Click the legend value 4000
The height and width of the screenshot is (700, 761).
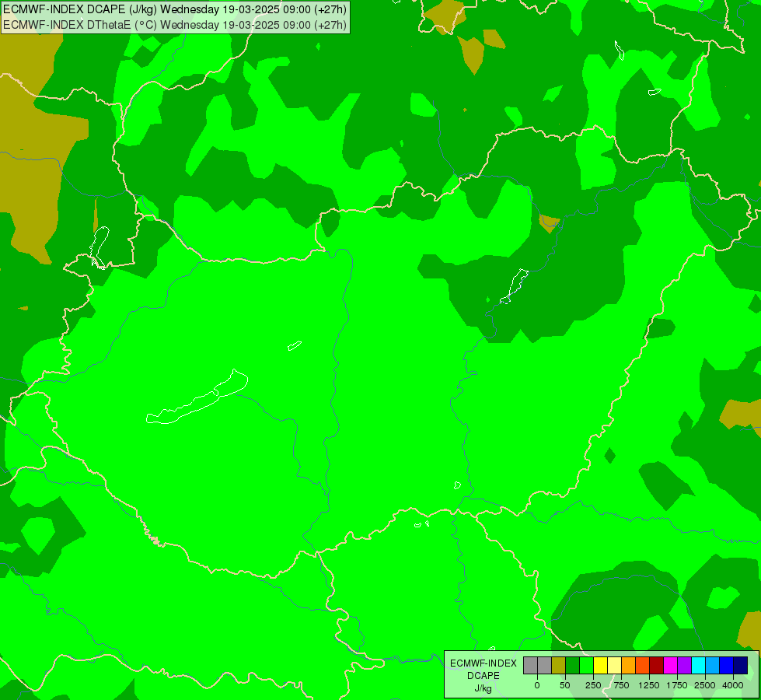point(733,685)
